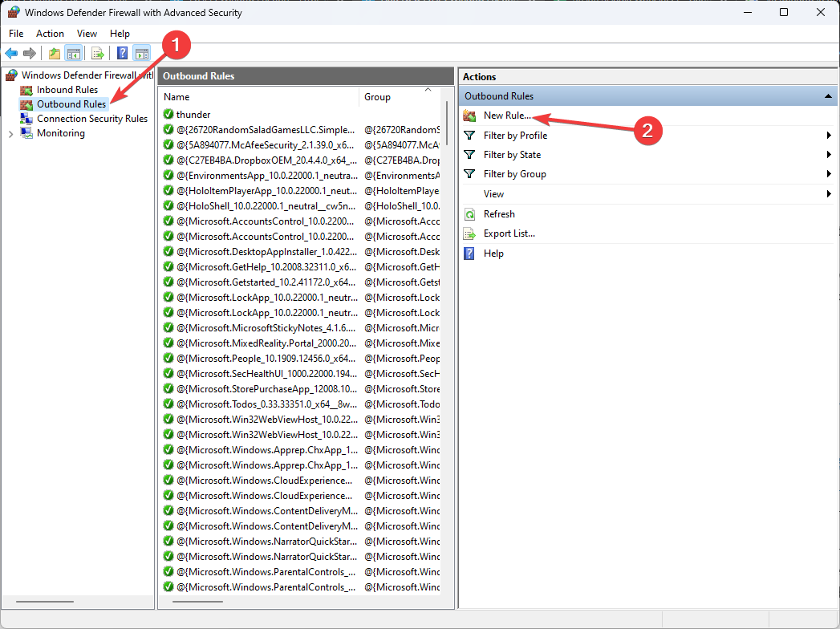This screenshot has height=629, width=840.
Task: Expand the Monitoring tree node
Action: [x=10, y=134]
